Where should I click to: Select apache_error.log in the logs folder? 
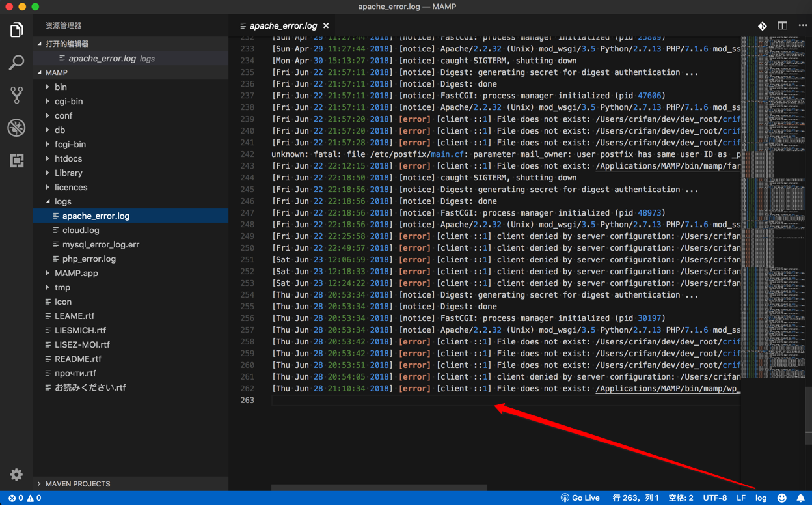coord(130,216)
